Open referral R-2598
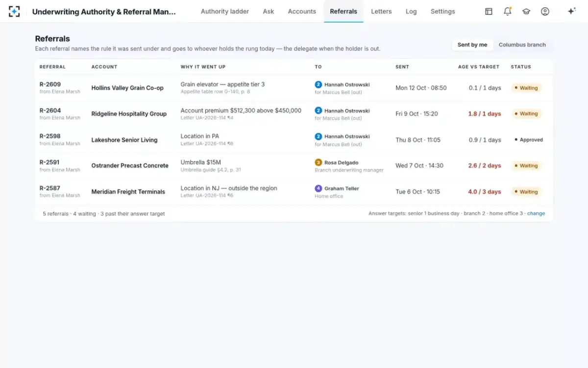Image resolution: width=588 pixels, height=368 pixels. pyautogui.click(x=50, y=136)
